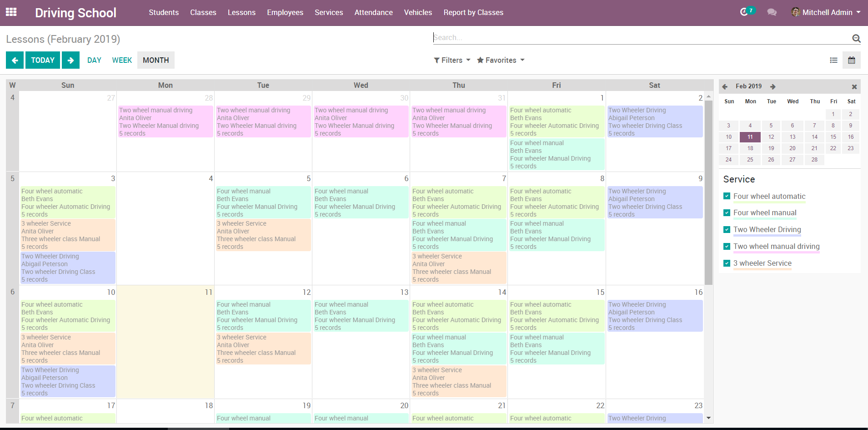Expand the Filters dropdown
868x430 pixels.
(x=452, y=60)
